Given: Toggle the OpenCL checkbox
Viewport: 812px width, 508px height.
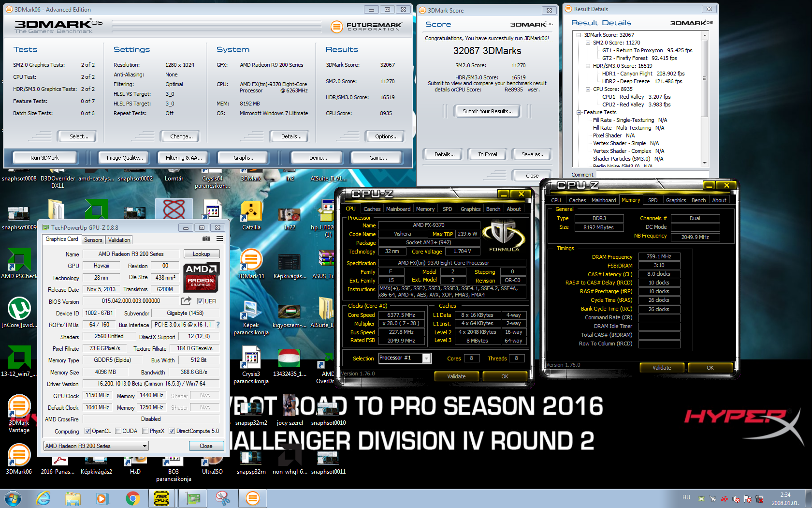Looking at the screenshot, I should click(87, 431).
